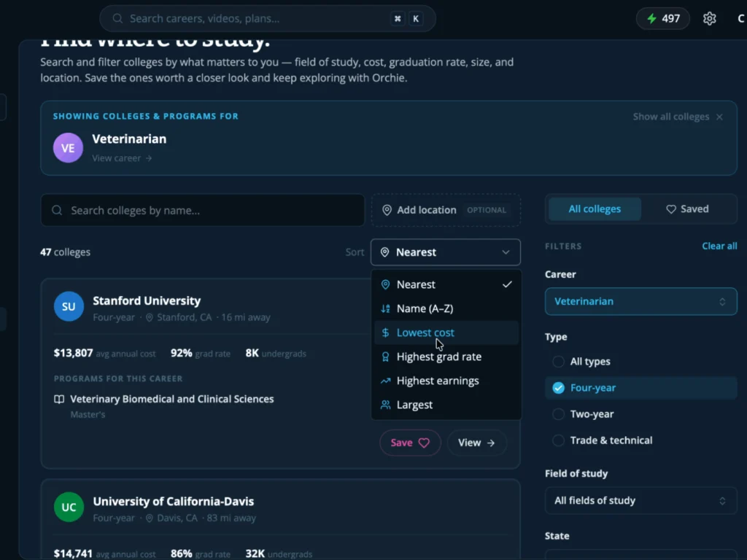This screenshot has height=560, width=747.
Task: Click the heart icon on Save button
Action: point(424,443)
